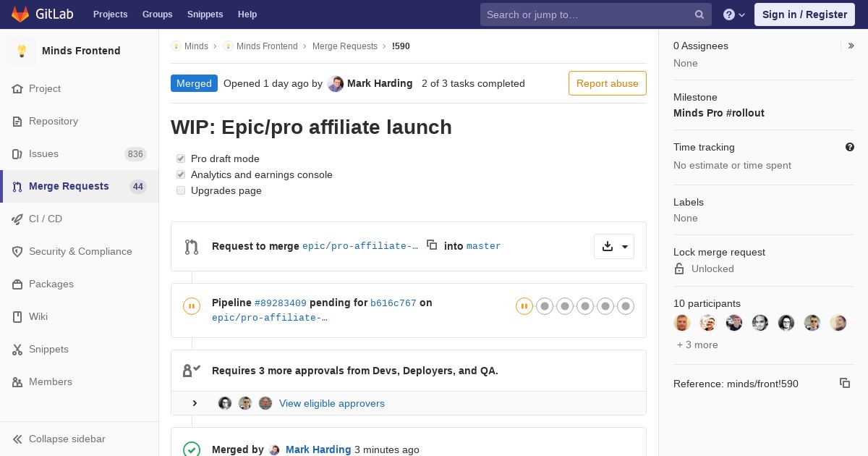Show the + 3 more participants
Screen dimensions: 868x456
pos(697,345)
